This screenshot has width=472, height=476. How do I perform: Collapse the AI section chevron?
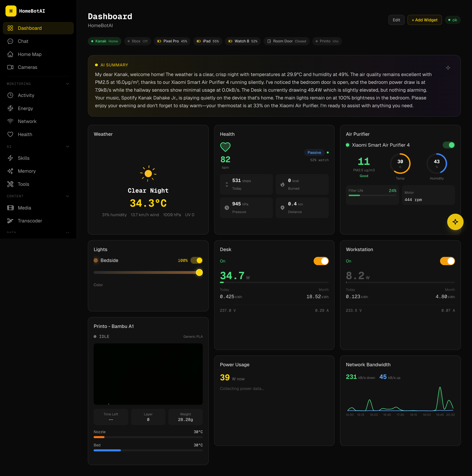[68, 147]
